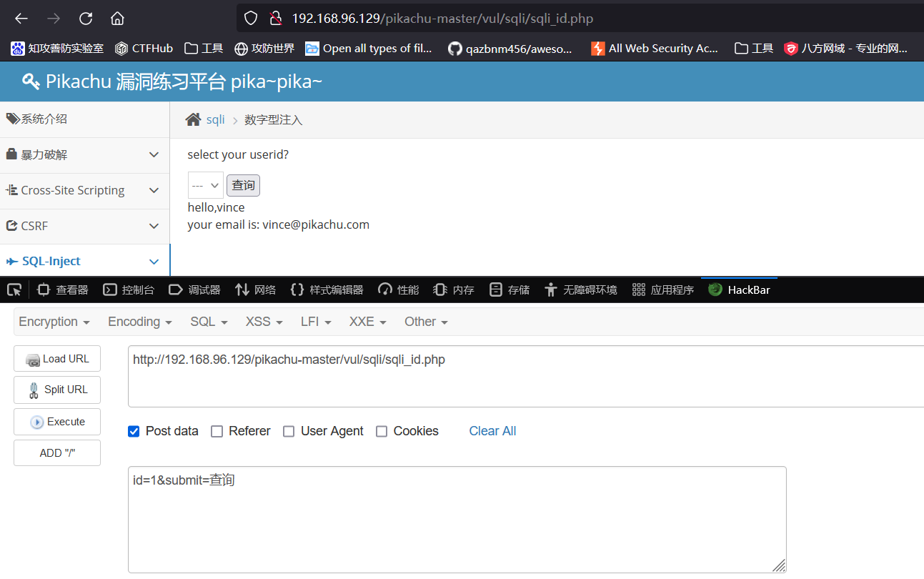The width and height of the screenshot is (924, 579).
Task: Expand the Cross-Site Scripting sidebar section
Action: pyautogui.click(x=85, y=191)
